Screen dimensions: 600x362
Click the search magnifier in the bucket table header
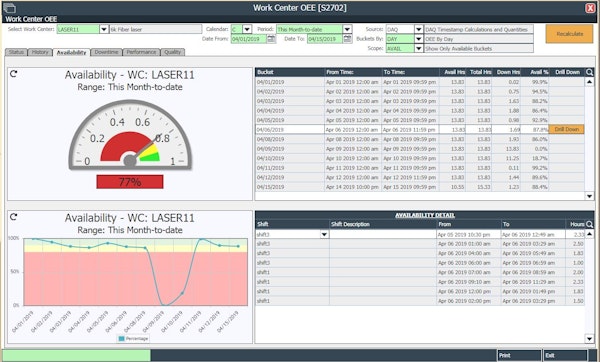[x=589, y=72]
